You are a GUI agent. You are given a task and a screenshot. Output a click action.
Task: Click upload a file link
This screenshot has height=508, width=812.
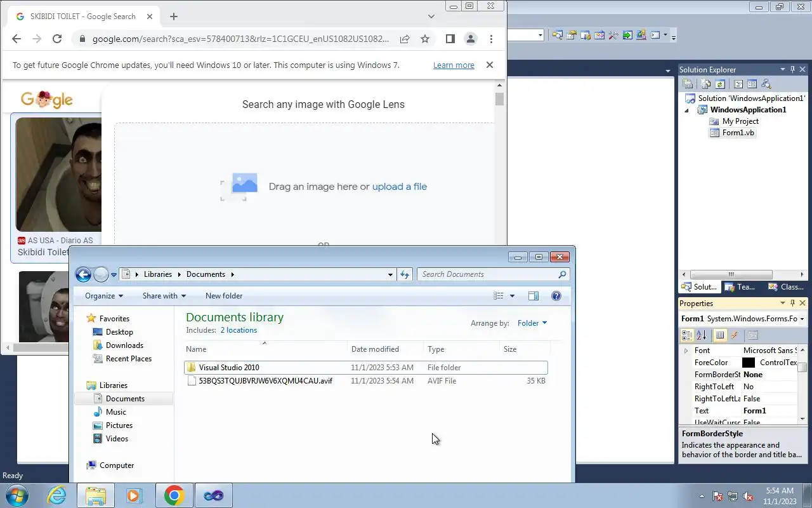[400, 187]
